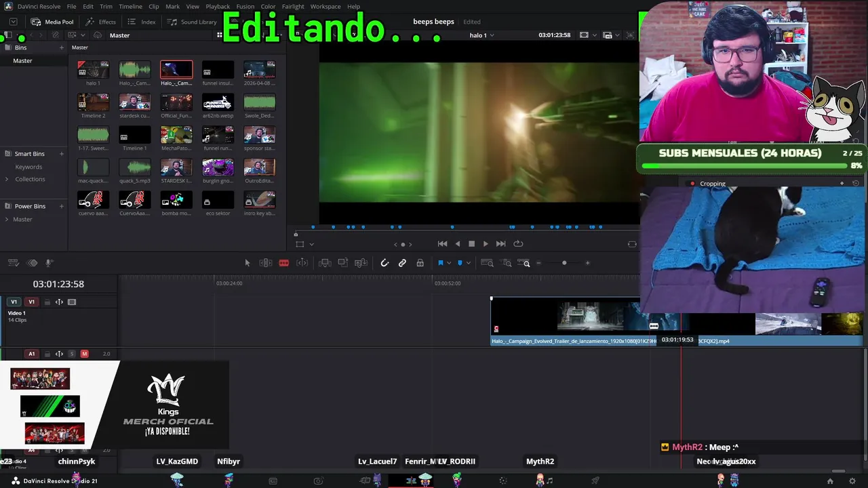Toggle the Position Lock padlock
868x488 pixels.
(420, 263)
